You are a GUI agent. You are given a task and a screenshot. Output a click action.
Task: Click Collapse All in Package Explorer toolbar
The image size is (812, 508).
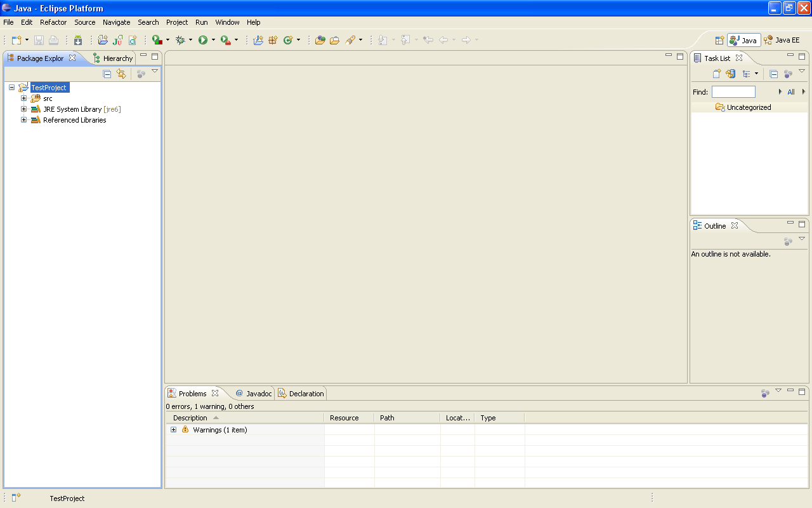coord(107,74)
